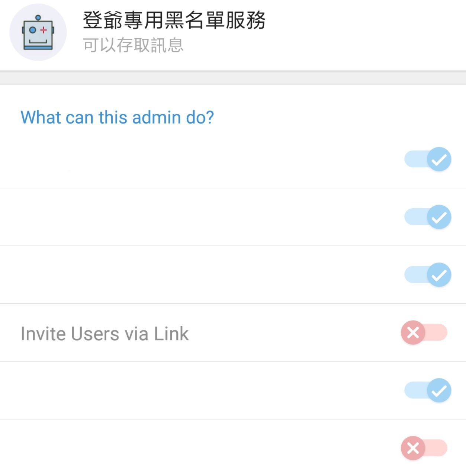Toggle the switch just below Invite Users via Link

point(428,390)
